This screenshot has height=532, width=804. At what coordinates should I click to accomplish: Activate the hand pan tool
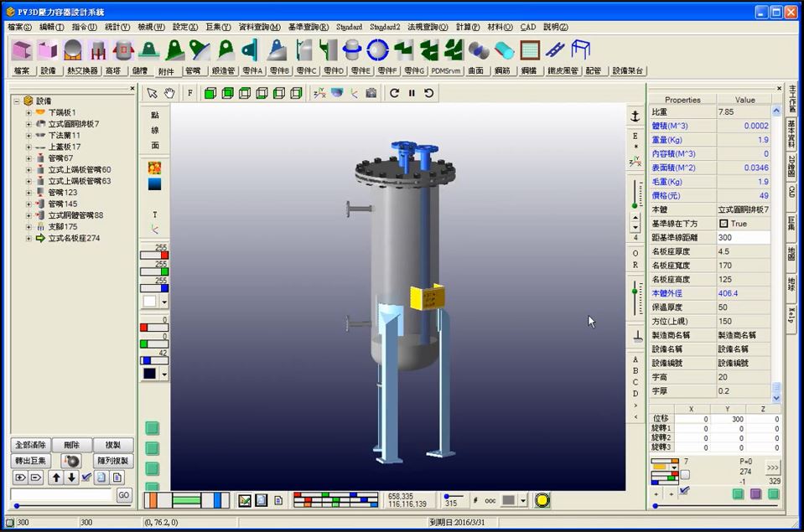tap(169, 93)
